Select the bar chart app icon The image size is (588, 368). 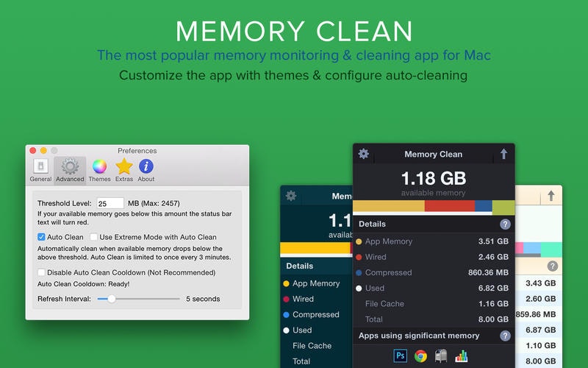pyautogui.click(x=462, y=356)
